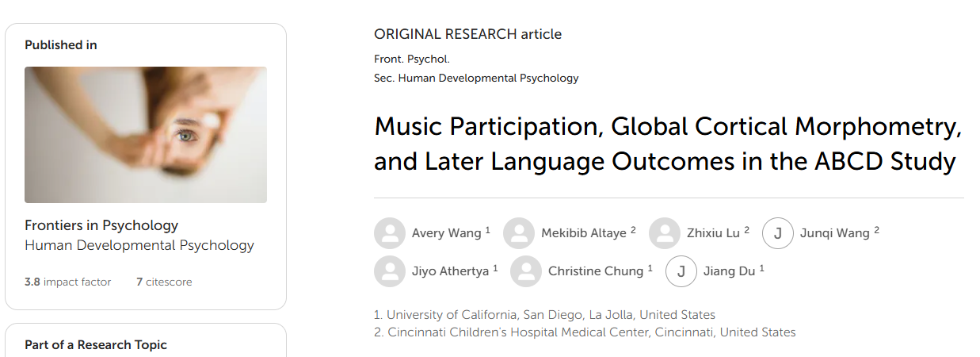Open Christine Chung's author name link
Screen dimensions: 980x357
(596, 271)
